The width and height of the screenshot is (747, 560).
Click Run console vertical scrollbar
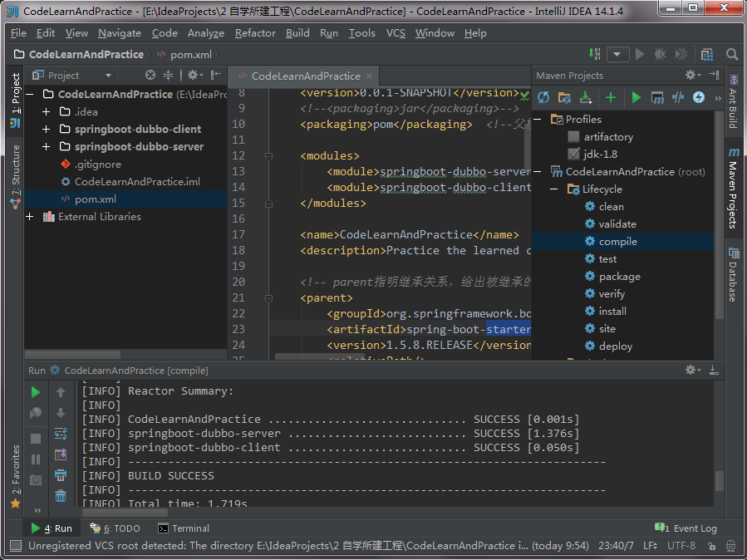(719, 481)
